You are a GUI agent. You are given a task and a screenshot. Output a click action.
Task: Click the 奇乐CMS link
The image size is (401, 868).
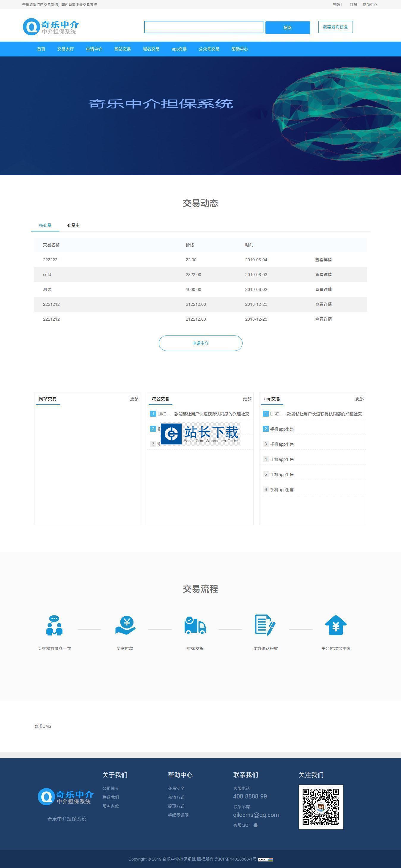(43, 726)
